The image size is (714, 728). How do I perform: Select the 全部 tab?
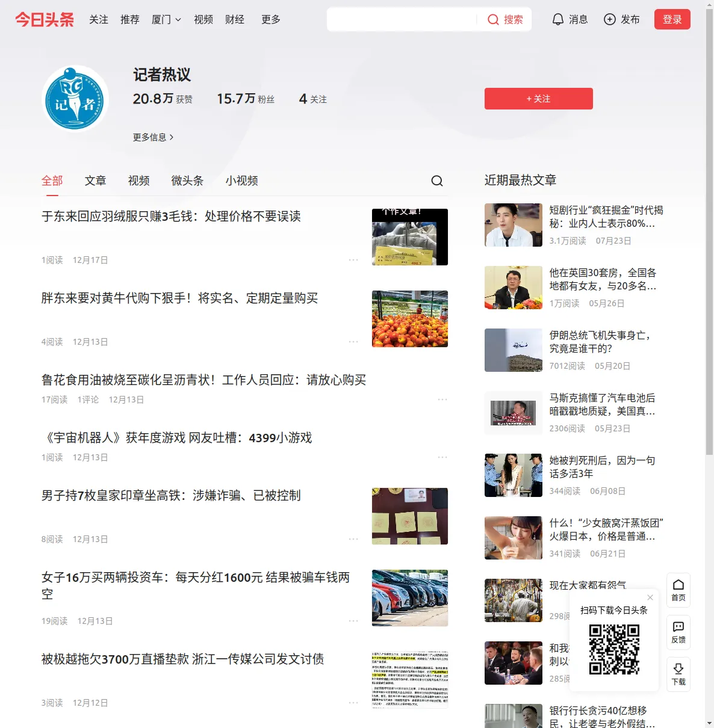(x=52, y=180)
